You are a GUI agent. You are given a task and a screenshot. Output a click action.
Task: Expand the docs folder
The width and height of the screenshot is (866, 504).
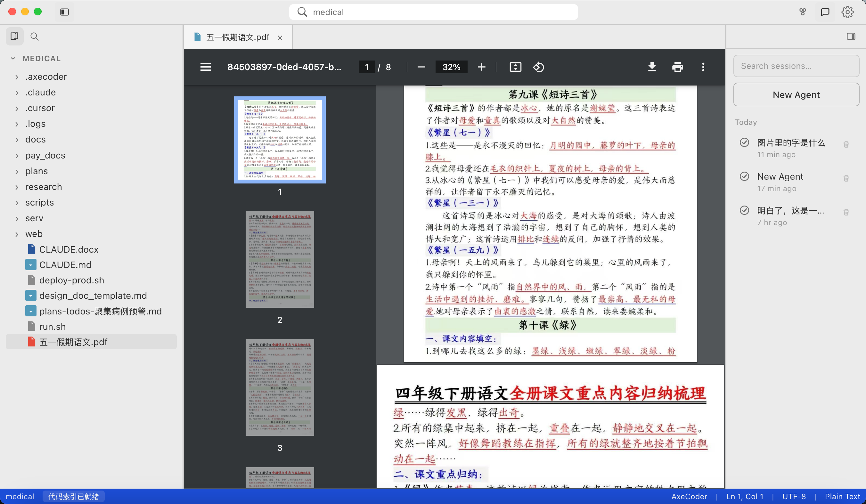(x=36, y=140)
